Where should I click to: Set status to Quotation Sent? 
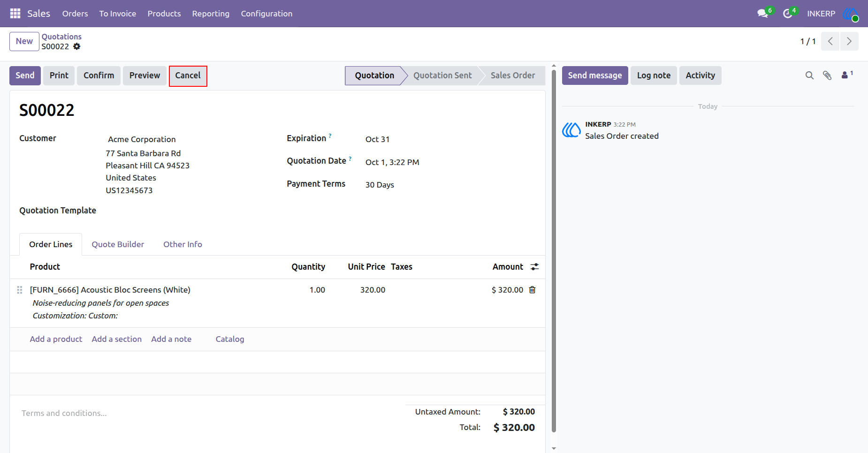tap(442, 75)
